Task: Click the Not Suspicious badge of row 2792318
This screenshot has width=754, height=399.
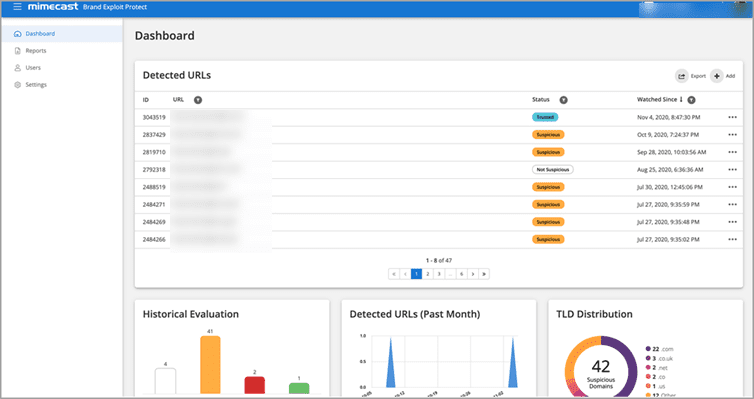Action: 553,170
